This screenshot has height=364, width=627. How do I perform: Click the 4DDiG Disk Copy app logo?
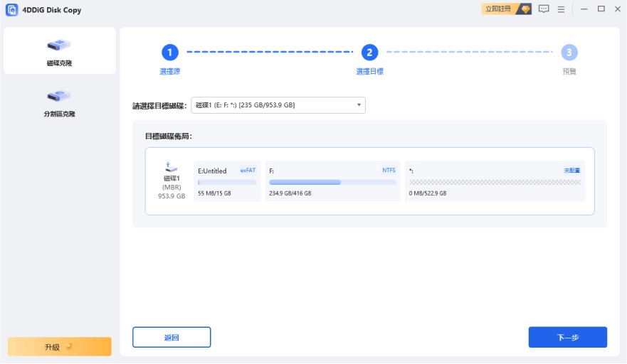click(x=12, y=10)
